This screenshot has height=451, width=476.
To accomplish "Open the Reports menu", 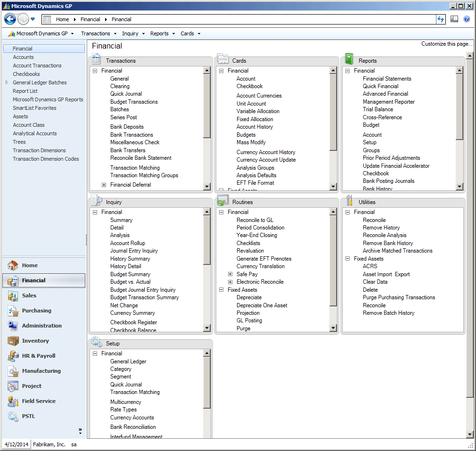I will [163, 33].
